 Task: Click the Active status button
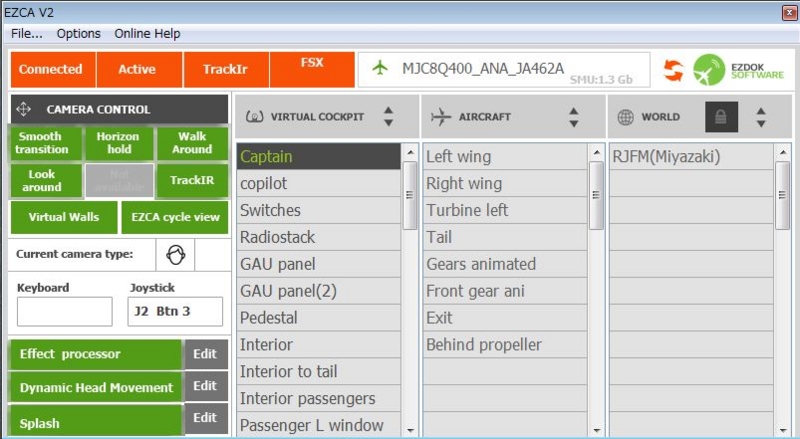140,69
